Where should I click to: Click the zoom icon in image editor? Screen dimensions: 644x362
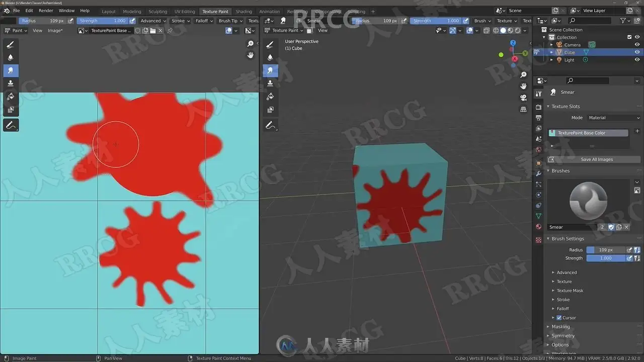[251, 44]
